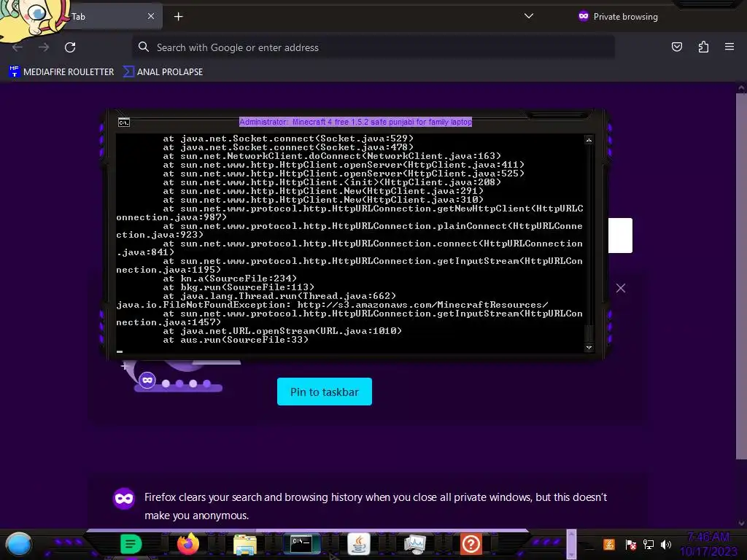The height and width of the screenshot is (560, 747).
Task: Show the taskbar clock and date
Action: tap(708, 544)
